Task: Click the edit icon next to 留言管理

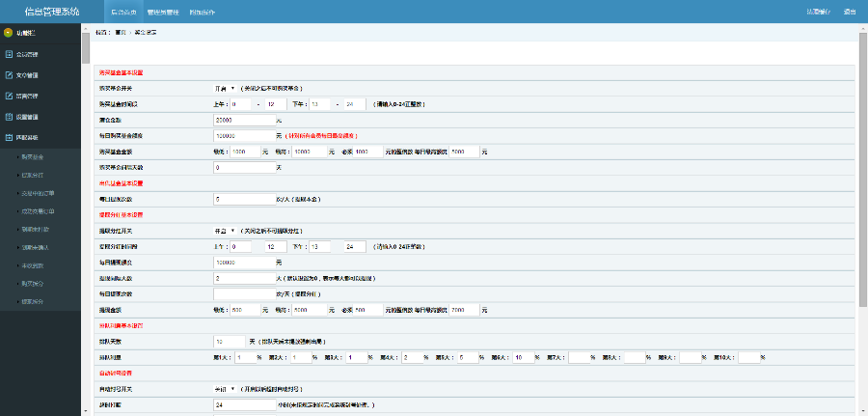Action: 9,96
